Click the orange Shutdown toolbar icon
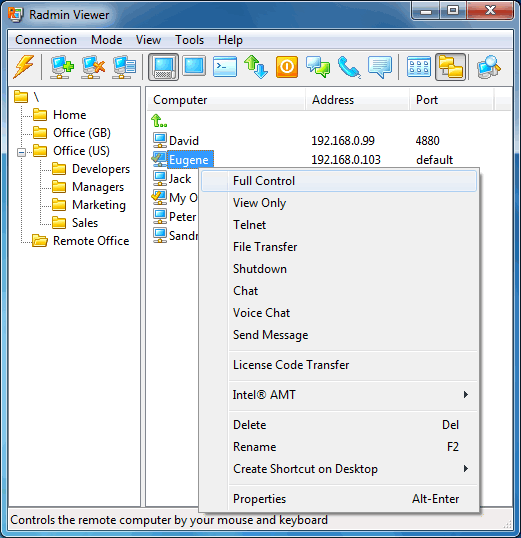The width and height of the screenshot is (521, 538). point(287,67)
